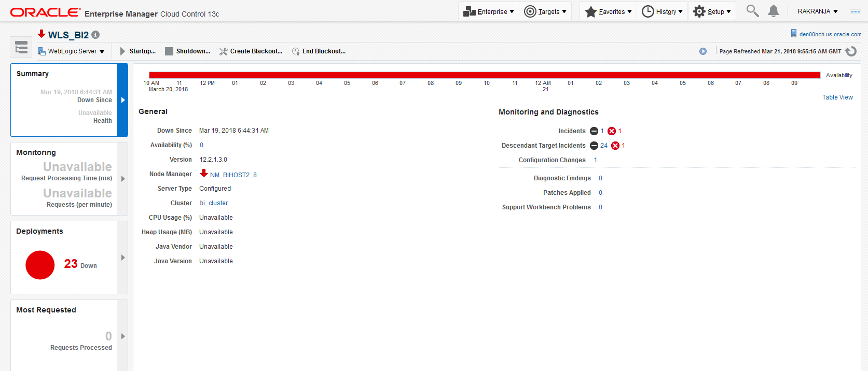The width and height of the screenshot is (868, 371).
Task: Click Create Blackout button
Action: pos(251,51)
